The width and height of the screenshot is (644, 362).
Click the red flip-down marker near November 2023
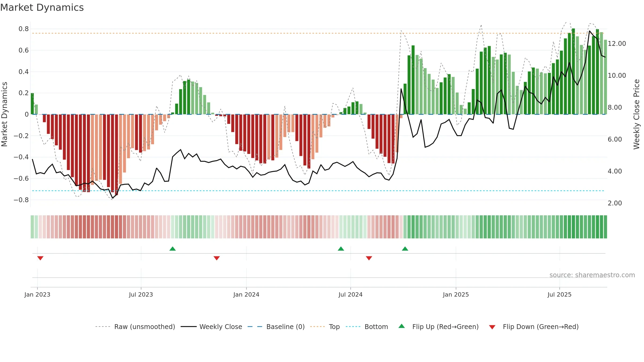click(x=217, y=258)
